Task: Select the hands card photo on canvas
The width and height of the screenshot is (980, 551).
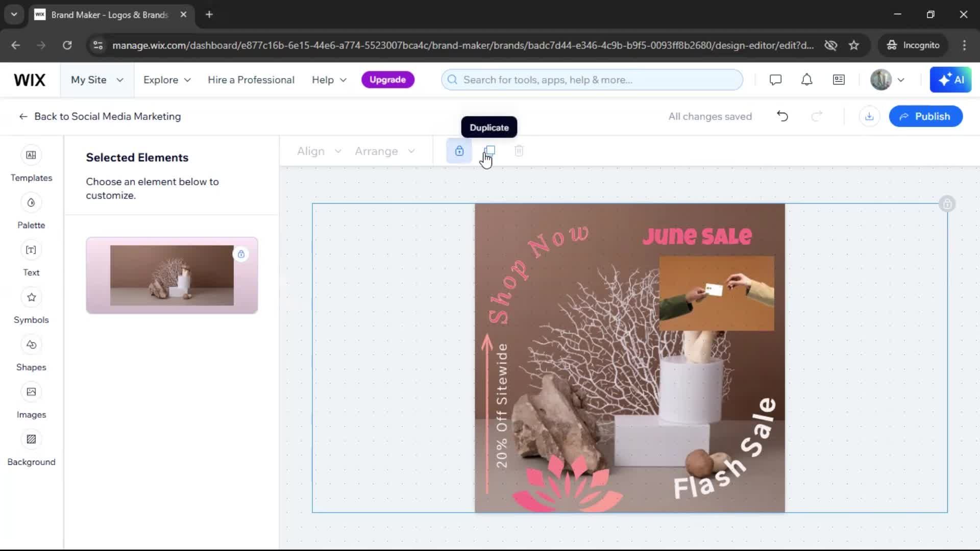Action: point(717,293)
